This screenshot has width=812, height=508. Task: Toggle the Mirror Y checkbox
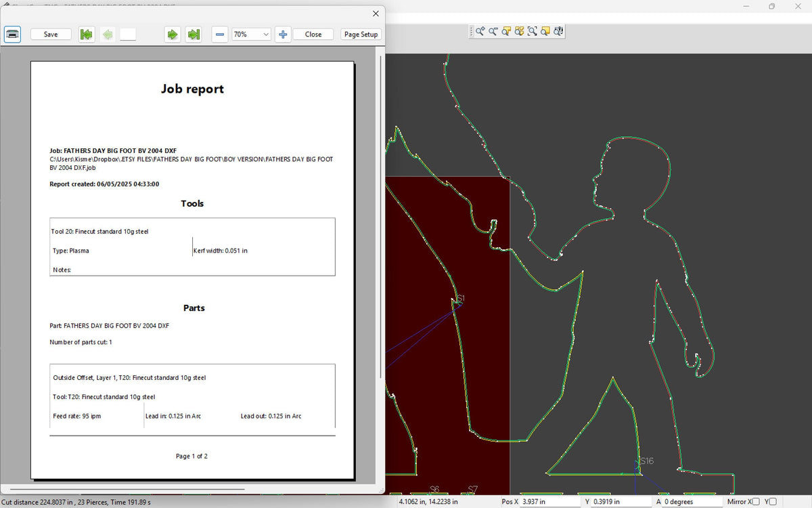[773, 502]
